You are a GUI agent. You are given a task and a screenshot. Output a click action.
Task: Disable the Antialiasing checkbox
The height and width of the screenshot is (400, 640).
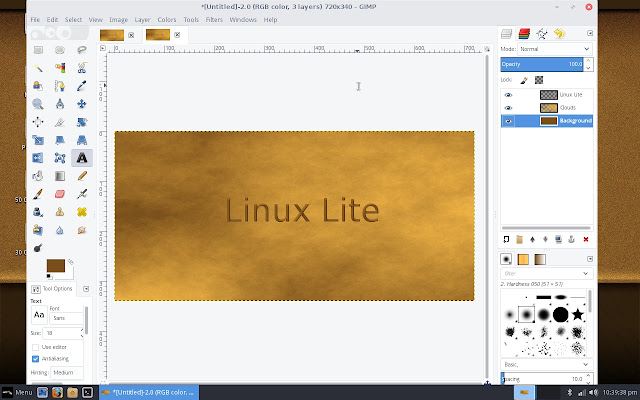tap(36, 359)
